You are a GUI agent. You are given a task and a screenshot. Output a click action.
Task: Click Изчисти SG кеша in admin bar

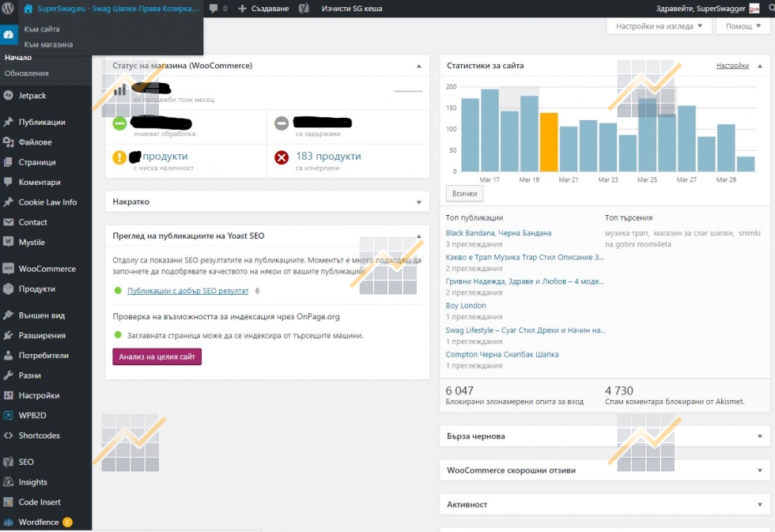tap(352, 9)
